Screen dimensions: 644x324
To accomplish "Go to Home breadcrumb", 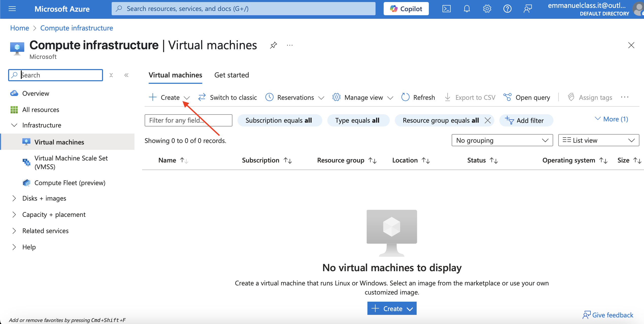I will click(20, 28).
